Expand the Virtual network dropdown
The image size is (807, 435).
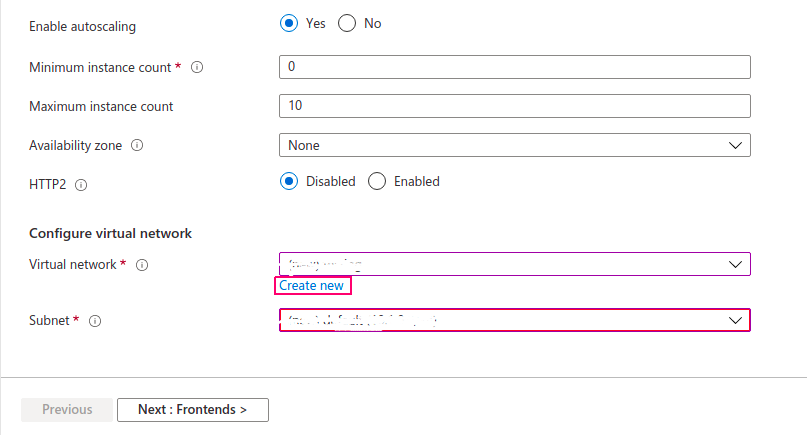(514, 264)
